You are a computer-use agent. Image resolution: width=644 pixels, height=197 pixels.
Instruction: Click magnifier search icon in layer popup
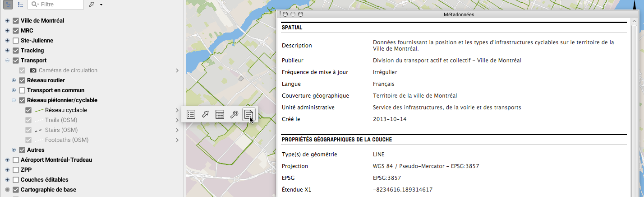tap(234, 114)
